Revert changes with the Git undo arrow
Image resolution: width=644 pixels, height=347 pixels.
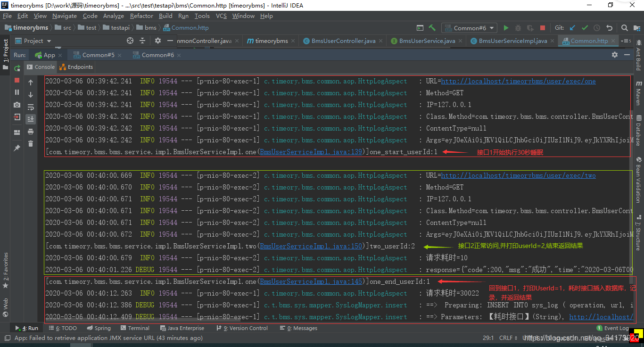coord(609,28)
